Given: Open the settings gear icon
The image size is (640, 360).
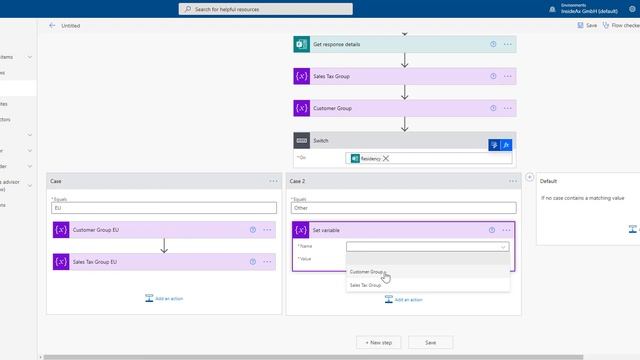Looking at the screenshot, I should click(x=632, y=9).
